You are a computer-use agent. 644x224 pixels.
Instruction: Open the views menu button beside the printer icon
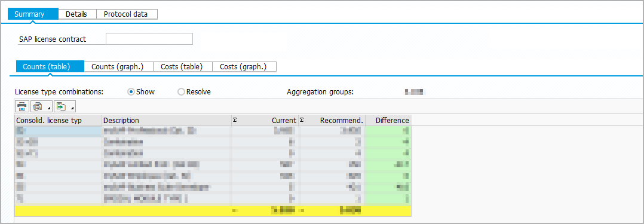[x=41, y=106]
